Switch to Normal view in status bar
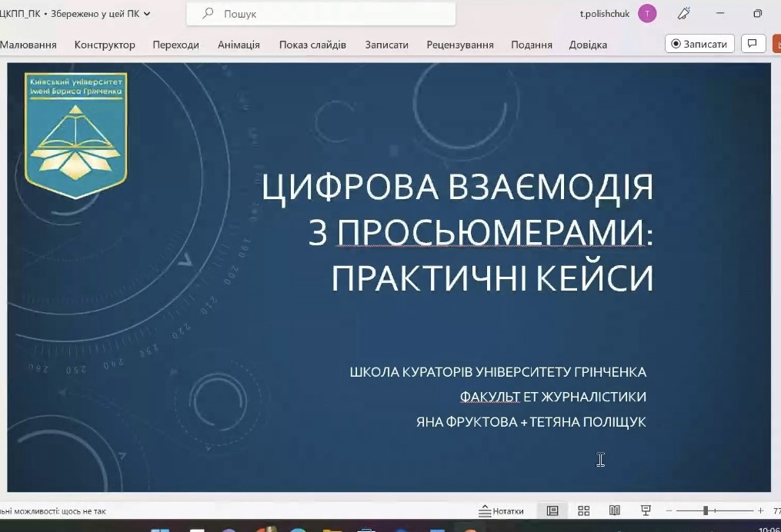This screenshot has width=781, height=532. point(551,510)
